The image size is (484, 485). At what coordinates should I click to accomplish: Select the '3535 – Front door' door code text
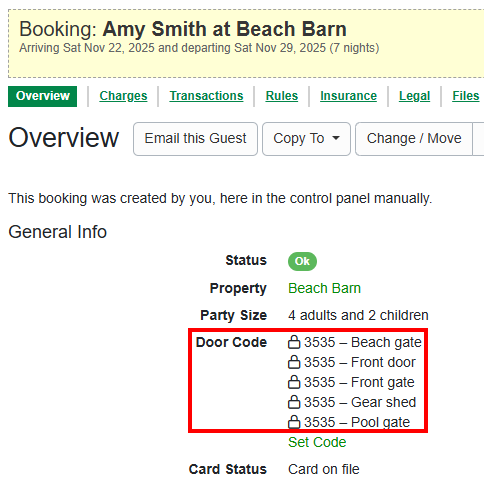pos(360,362)
